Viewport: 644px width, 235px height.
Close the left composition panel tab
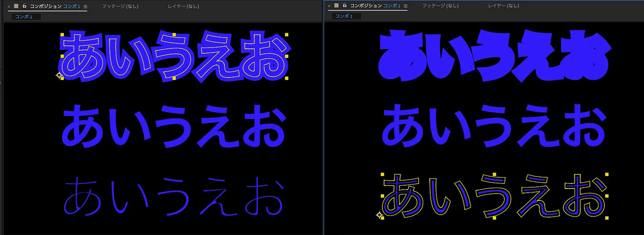9,7
